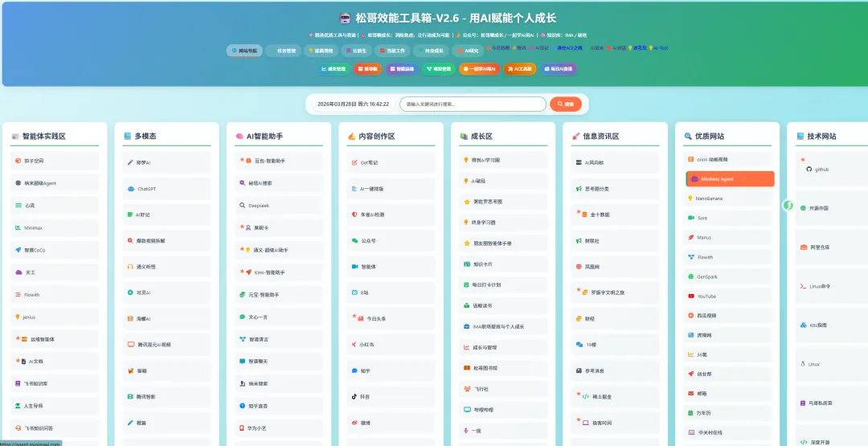This screenshot has width=868, height=446.
Task: Open the 豆包-智能助手 card
Action: (x=278, y=161)
